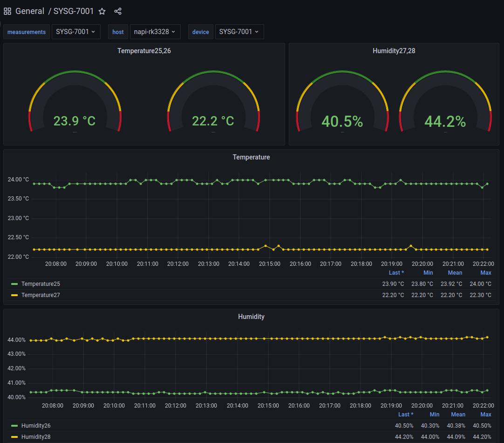Click the General folder breadcrumb
Viewport: 504px width, 443px height.
[30, 11]
